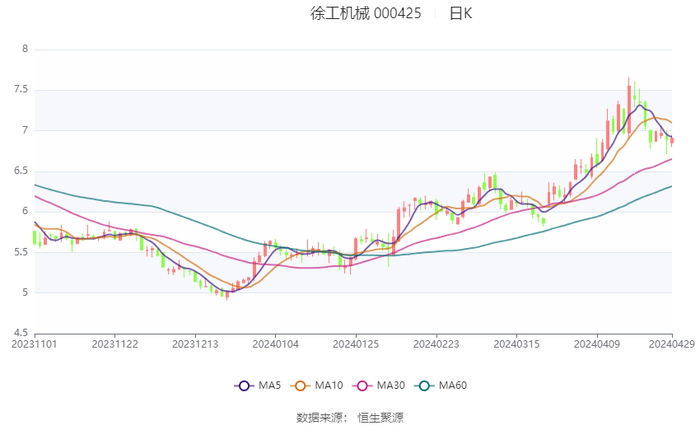The width and height of the screenshot is (700, 426).
Task: Click the 徐工机械 000425 chart title
Action: point(366,14)
